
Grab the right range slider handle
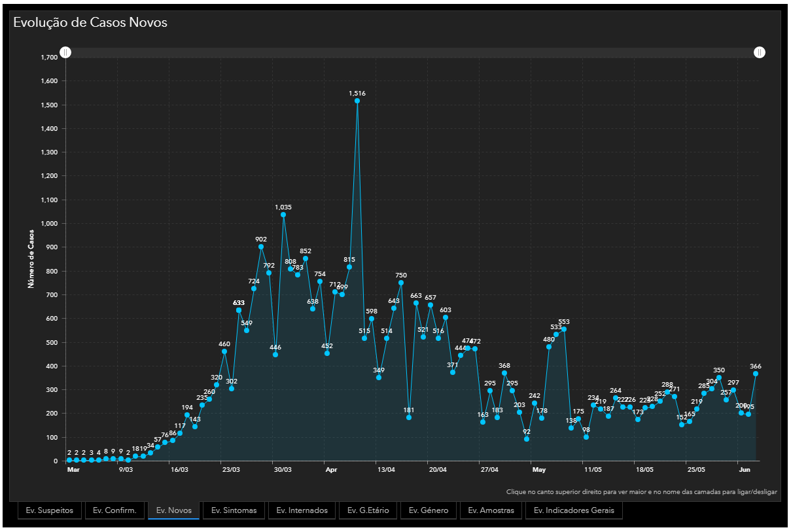[x=759, y=52]
